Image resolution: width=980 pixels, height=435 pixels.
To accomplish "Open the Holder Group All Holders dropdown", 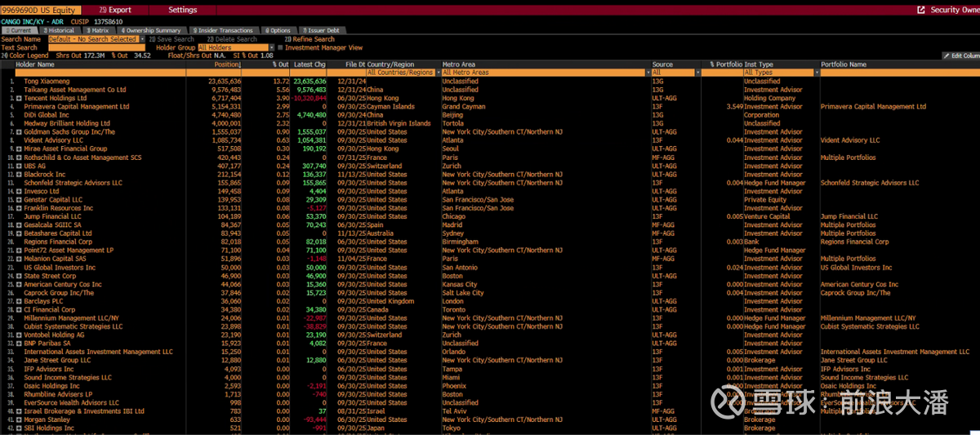I will click(272, 47).
